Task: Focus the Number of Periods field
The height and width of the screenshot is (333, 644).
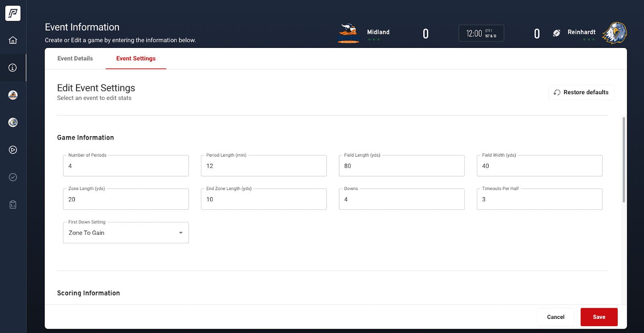Action: [x=126, y=166]
